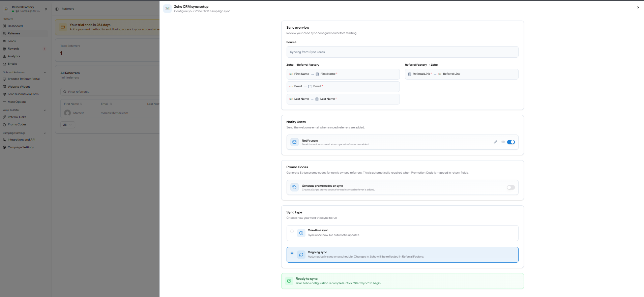Click the green checkmark icon in Ready to sync
Viewport: 644px width, 297px height.
click(x=289, y=281)
